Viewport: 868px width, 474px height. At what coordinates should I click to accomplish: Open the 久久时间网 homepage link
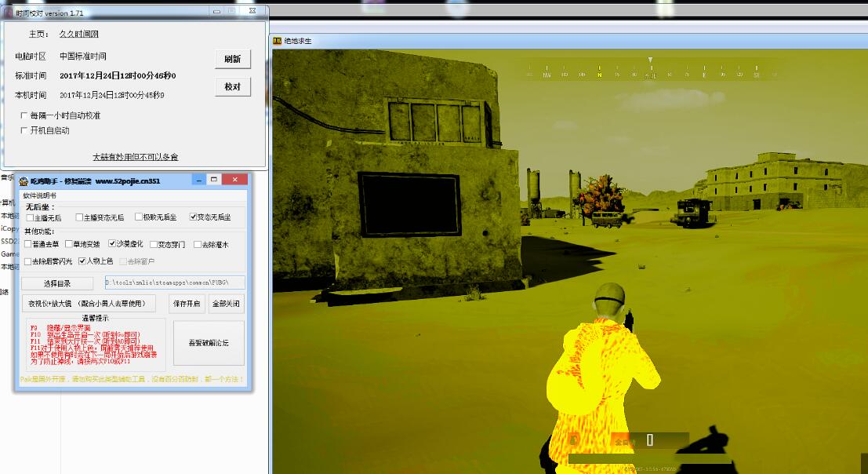[x=79, y=35]
